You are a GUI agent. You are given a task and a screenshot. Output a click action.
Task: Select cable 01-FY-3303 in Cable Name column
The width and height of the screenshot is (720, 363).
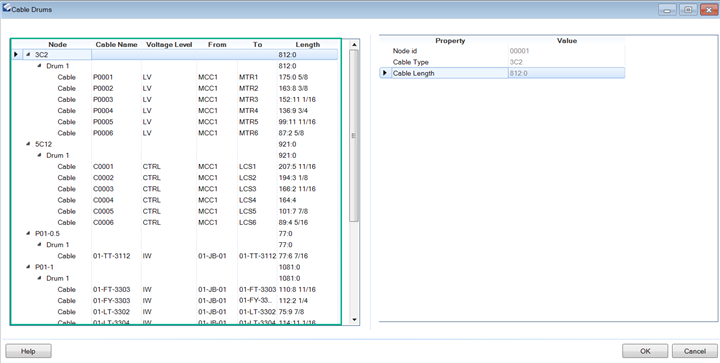tap(112, 301)
